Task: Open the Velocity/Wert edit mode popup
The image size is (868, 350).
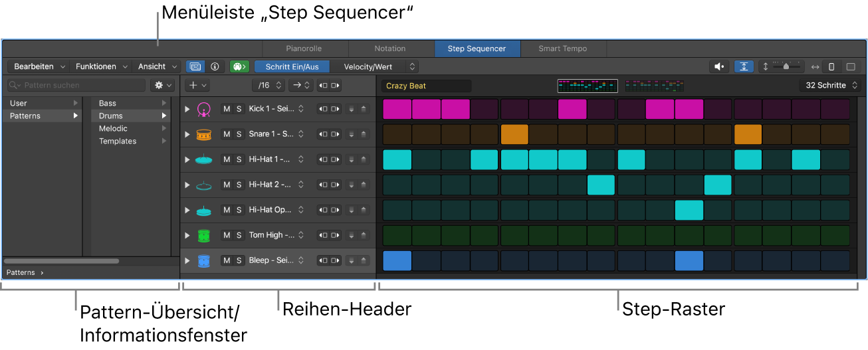Action: (x=374, y=66)
